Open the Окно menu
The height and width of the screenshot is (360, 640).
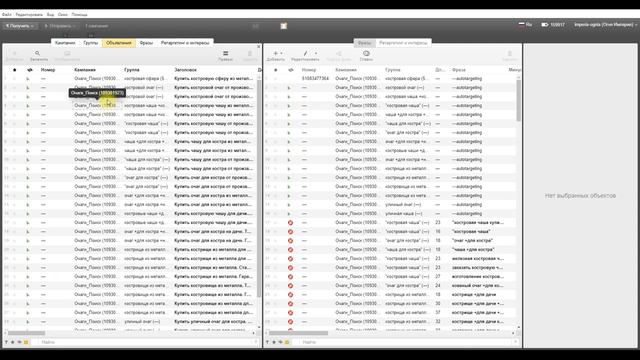click(63, 14)
